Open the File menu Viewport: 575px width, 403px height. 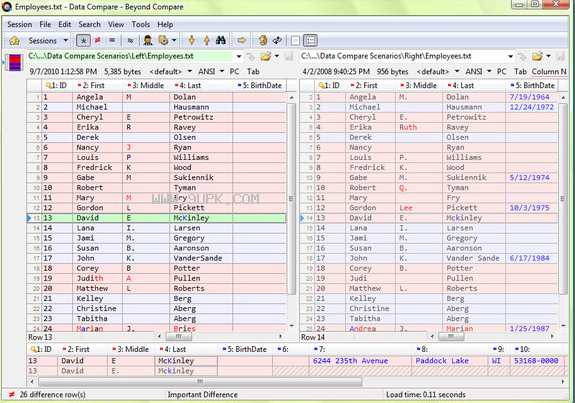click(45, 25)
